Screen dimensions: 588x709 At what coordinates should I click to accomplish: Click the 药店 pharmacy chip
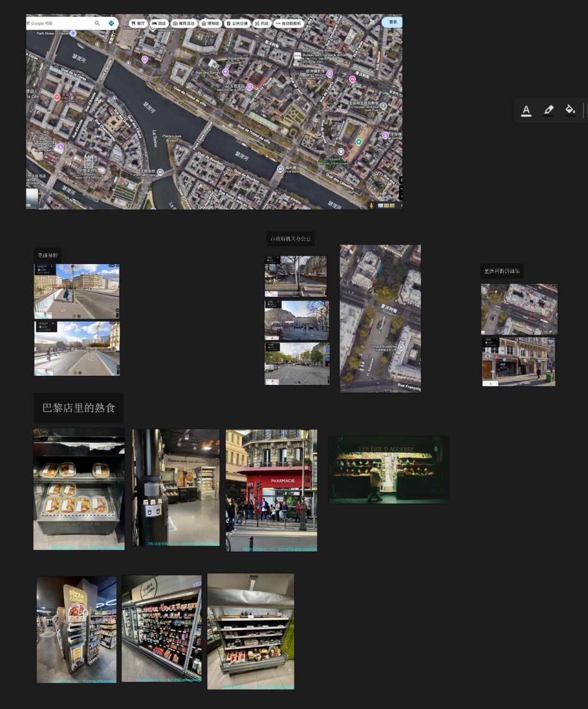(x=262, y=23)
